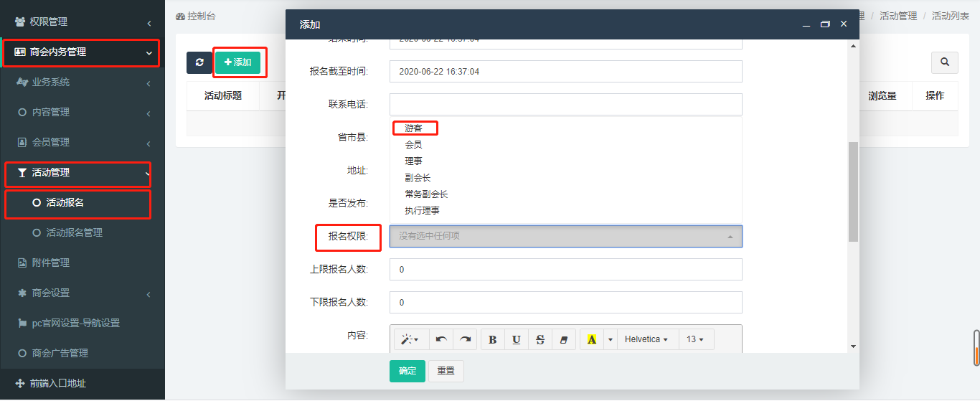Image resolution: width=980 pixels, height=401 pixels.
Task: Select 游客 from the options list
Action: point(413,128)
